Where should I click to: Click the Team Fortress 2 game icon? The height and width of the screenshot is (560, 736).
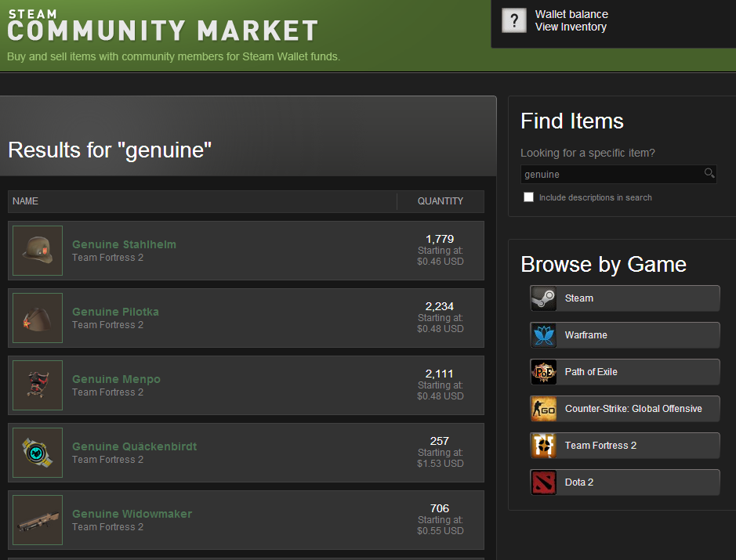coord(543,446)
